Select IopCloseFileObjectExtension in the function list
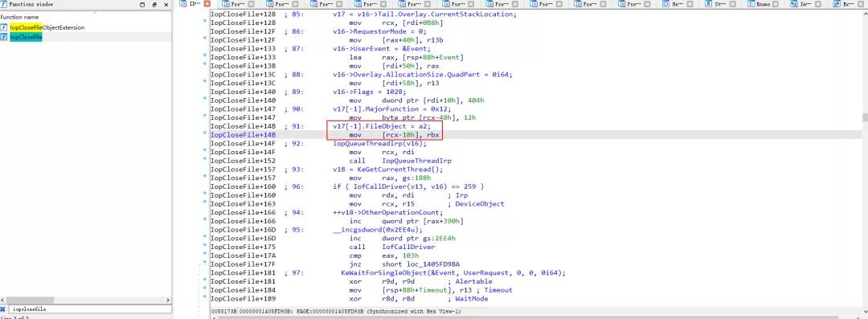Screen dimensions: 868x319 (47, 27)
